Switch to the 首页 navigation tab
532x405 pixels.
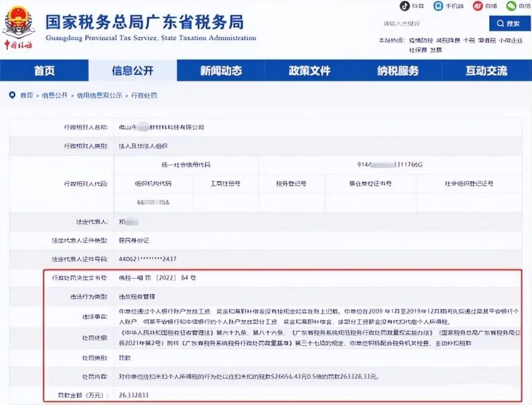(x=44, y=70)
